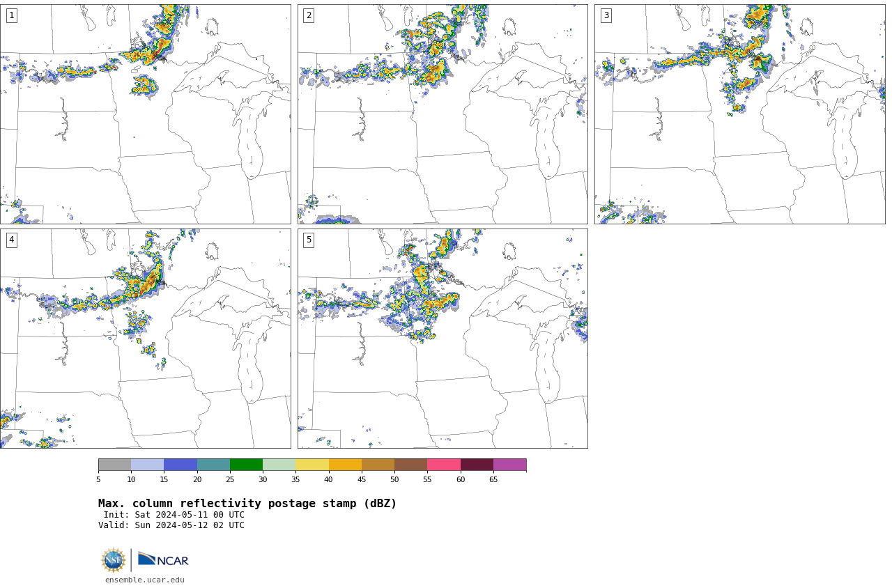Click the 'Max. column reflectivity postage stamp (dBZ)' title
This screenshot has height=588, width=892.
coord(247,504)
